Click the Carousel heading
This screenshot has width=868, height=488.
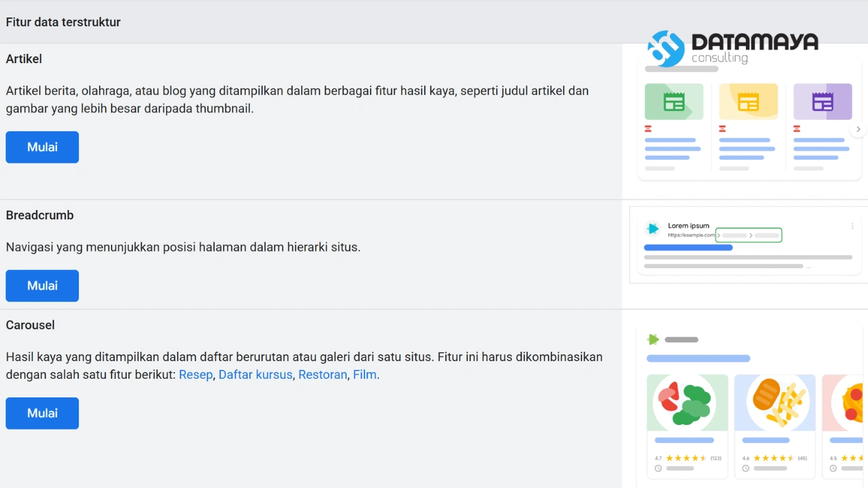pyautogui.click(x=31, y=325)
